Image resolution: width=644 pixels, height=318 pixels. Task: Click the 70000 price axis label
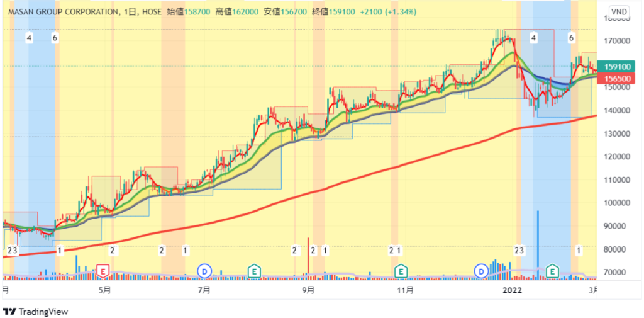coord(616,272)
